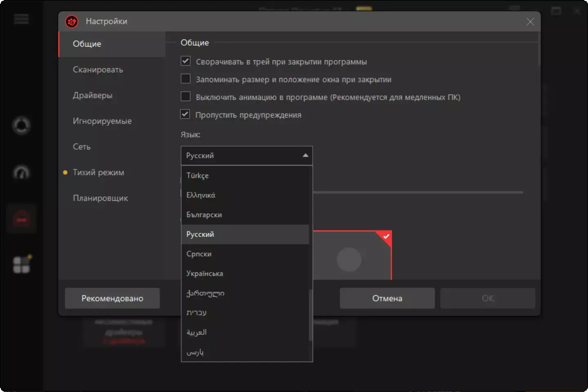This screenshot has width=588, height=392.
Task: Open the hamburger menu in sidebar
Action: coord(21,19)
